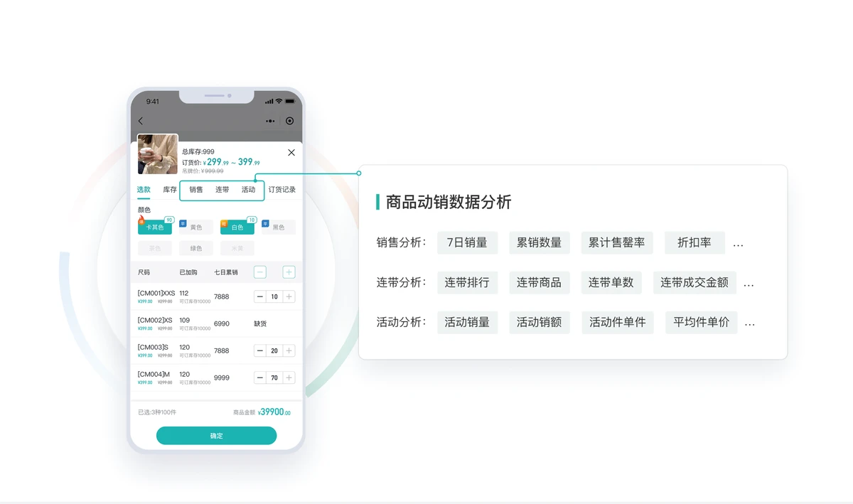Select the 米黄 color option
The width and height of the screenshot is (853, 504).
(237, 249)
